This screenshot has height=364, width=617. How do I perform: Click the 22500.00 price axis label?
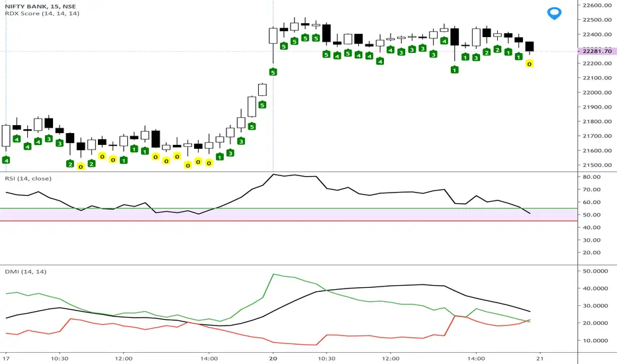[x=597, y=20]
